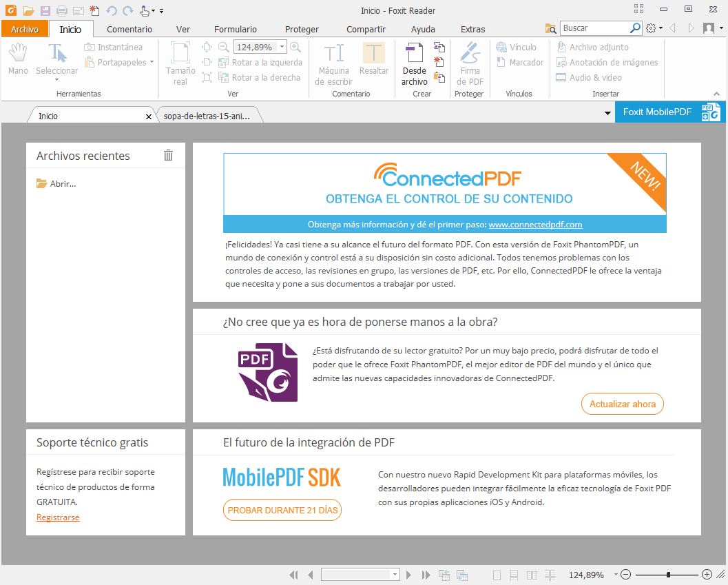Click Rotar a la izquierda
Screen dimensions: 728x585
pyautogui.click(x=260, y=62)
